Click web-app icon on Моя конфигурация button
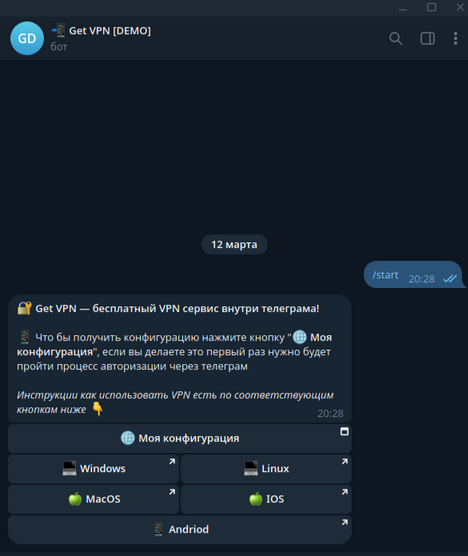The width and height of the screenshot is (468, 556). 344,432
